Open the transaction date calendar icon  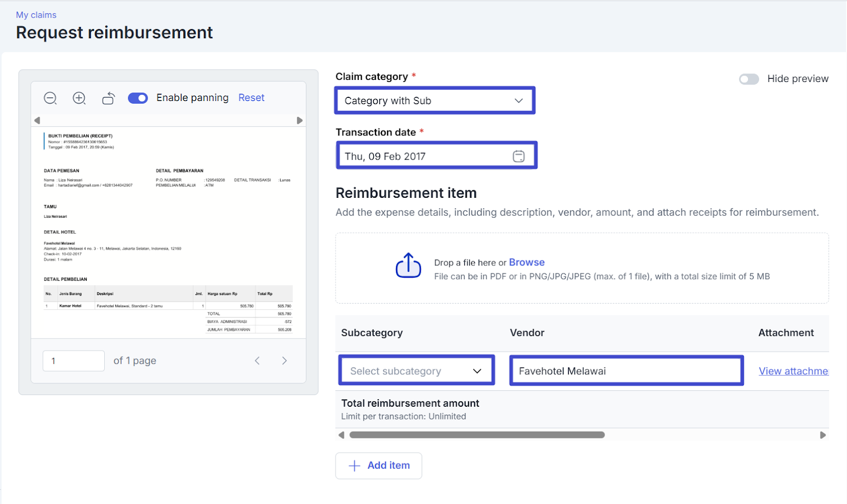(x=518, y=156)
